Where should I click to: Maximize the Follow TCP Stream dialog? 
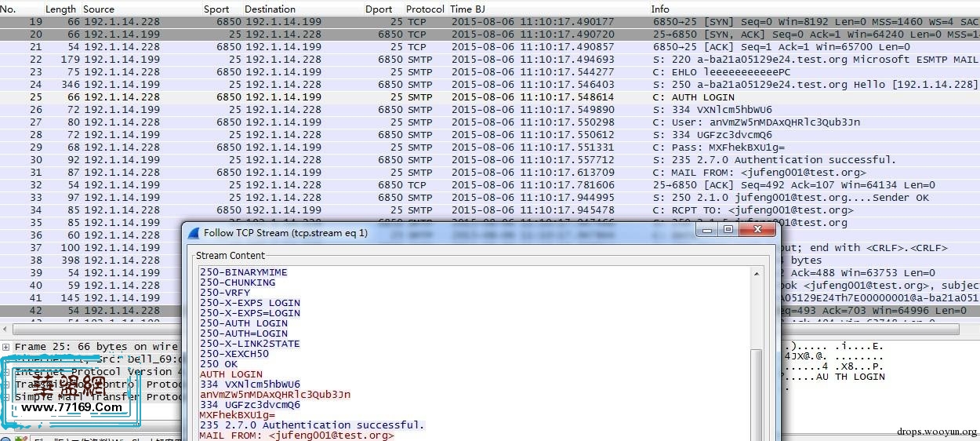coord(728,230)
